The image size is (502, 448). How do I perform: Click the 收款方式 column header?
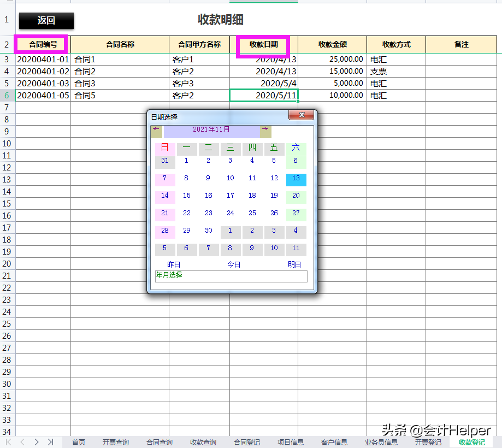tap(397, 44)
